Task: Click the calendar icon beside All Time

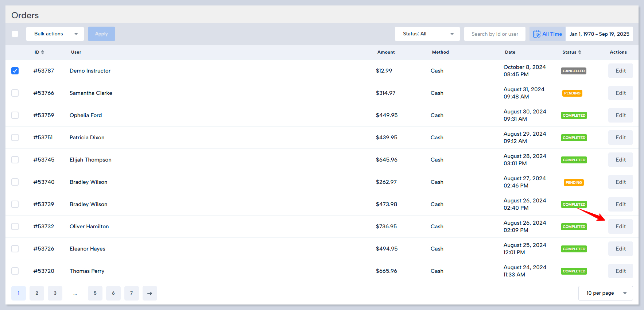Action: tap(536, 34)
